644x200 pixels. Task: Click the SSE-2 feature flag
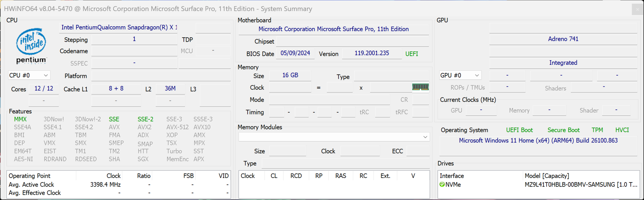[x=145, y=119]
